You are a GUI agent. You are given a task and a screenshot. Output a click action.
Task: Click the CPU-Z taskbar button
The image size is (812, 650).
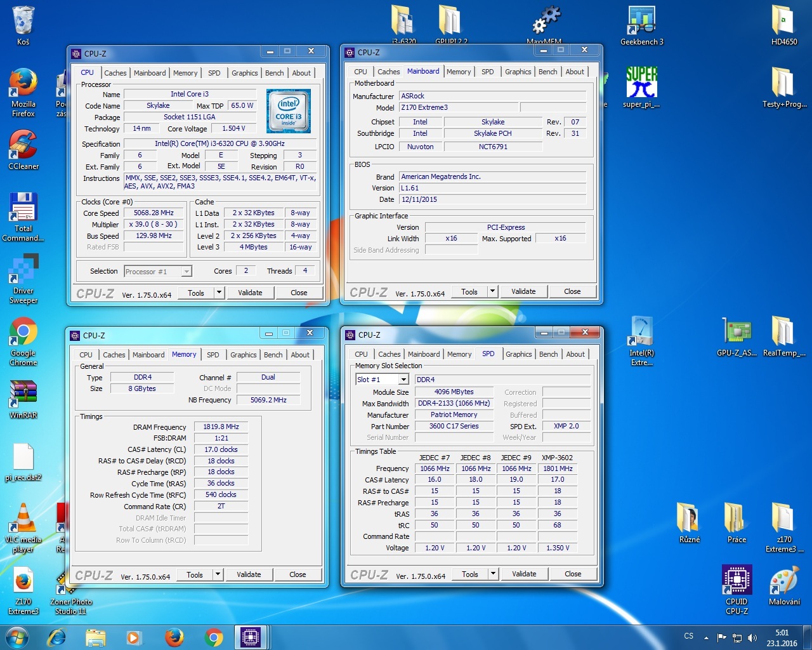(x=250, y=637)
